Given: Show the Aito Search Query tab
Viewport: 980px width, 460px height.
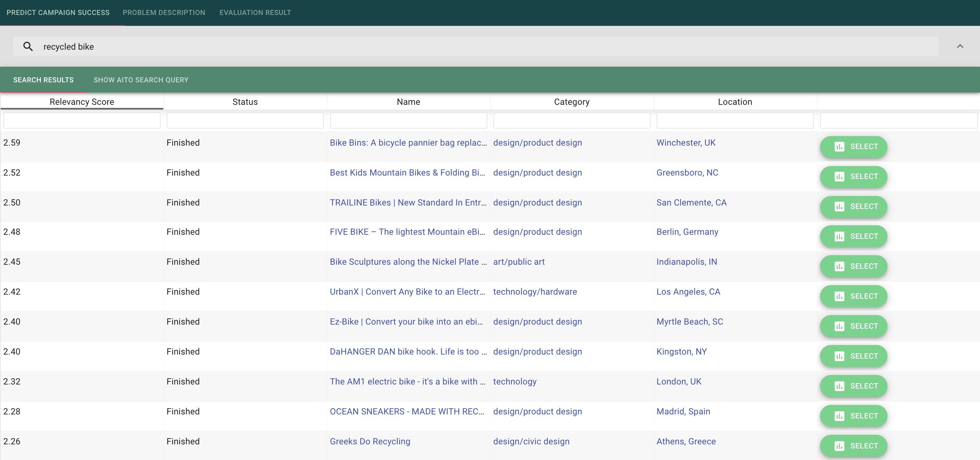Looking at the screenshot, I should pyautogui.click(x=141, y=80).
